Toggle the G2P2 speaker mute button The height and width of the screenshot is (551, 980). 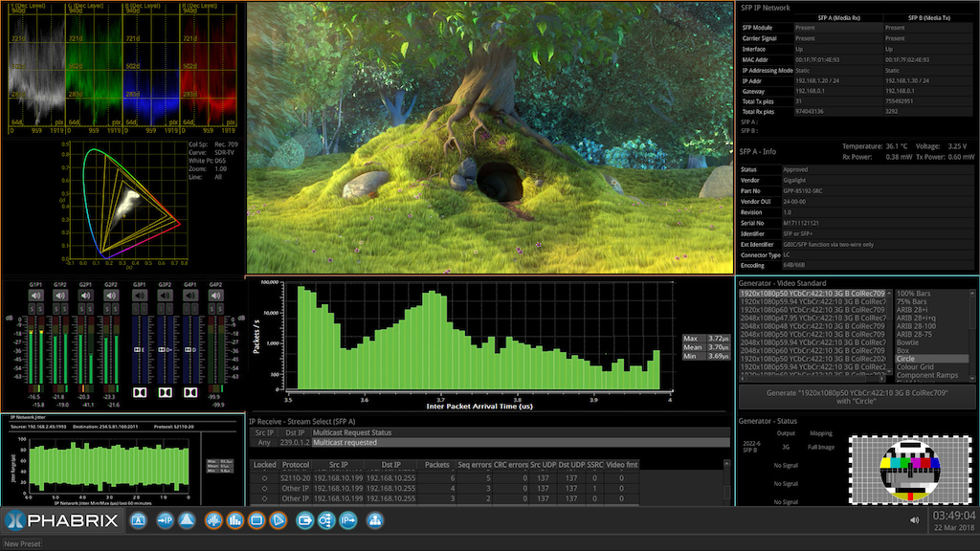click(x=111, y=296)
